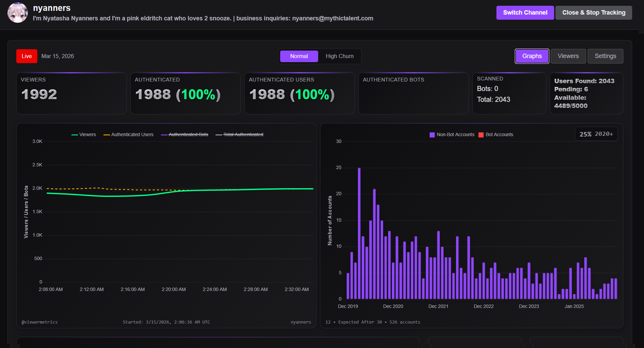Image resolution: width=644 pixels, height=348 pixels.
Task: Open the Viewers tab
Action: 568,56
